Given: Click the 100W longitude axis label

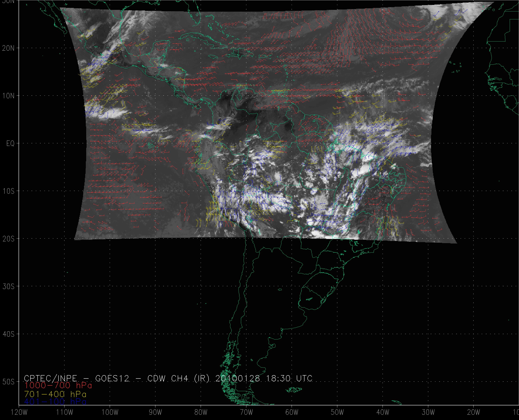Looking at the screenshot, I should 110,412.
